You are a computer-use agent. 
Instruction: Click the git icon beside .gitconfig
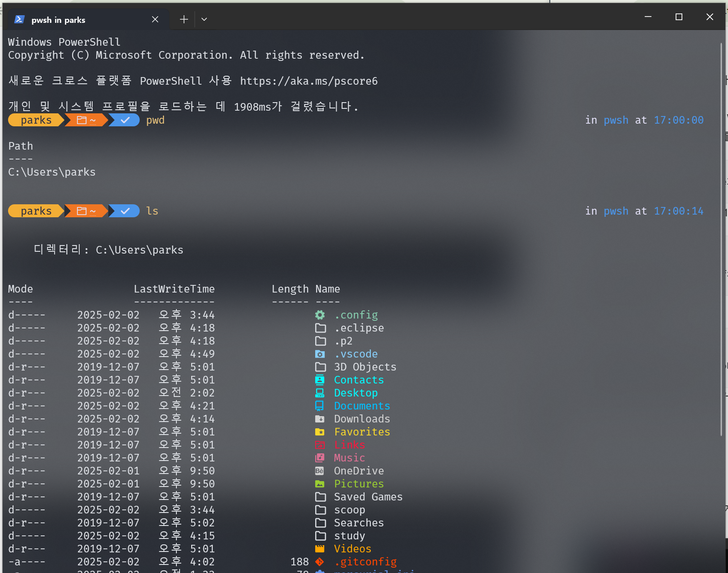click(x=319, y=562)
